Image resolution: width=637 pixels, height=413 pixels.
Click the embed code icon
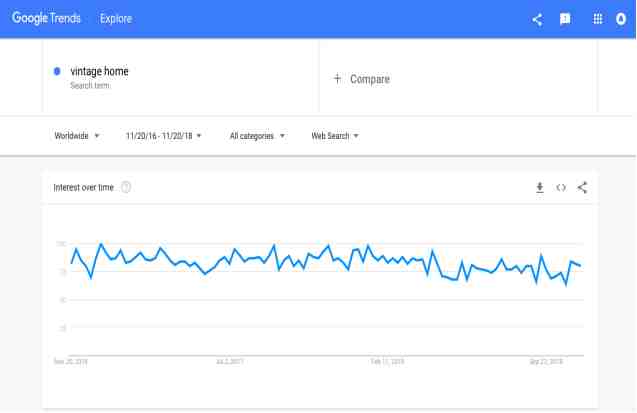561,187
